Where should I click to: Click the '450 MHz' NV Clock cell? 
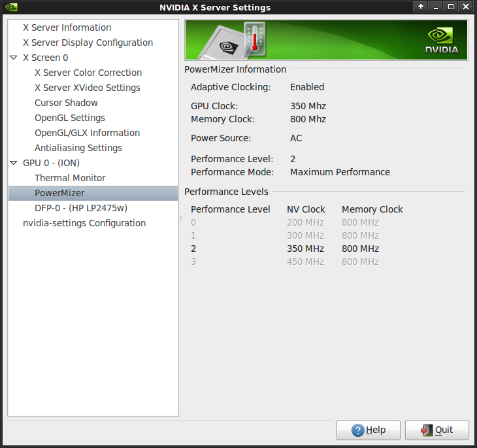point(305,262)
